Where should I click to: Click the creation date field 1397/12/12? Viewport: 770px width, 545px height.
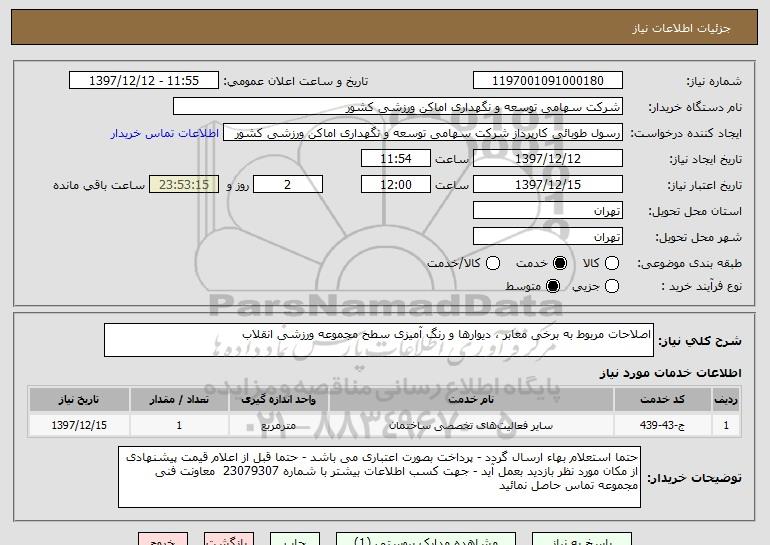[548, 159]
